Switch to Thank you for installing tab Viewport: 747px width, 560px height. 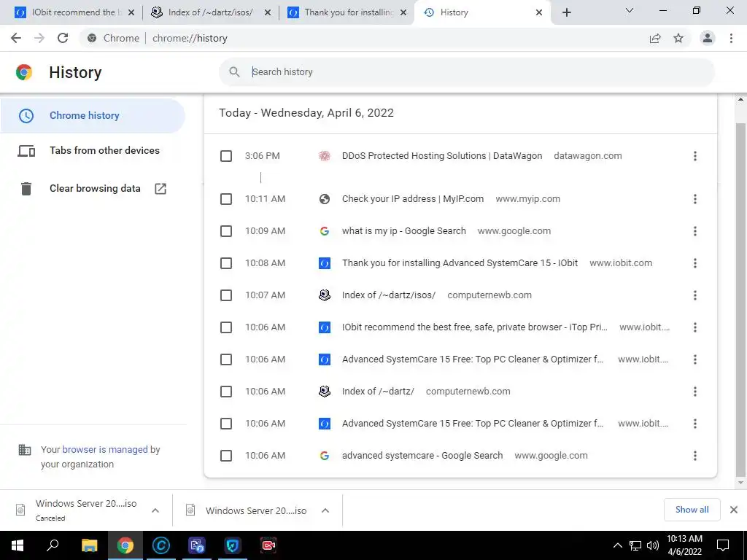(348, 12)
